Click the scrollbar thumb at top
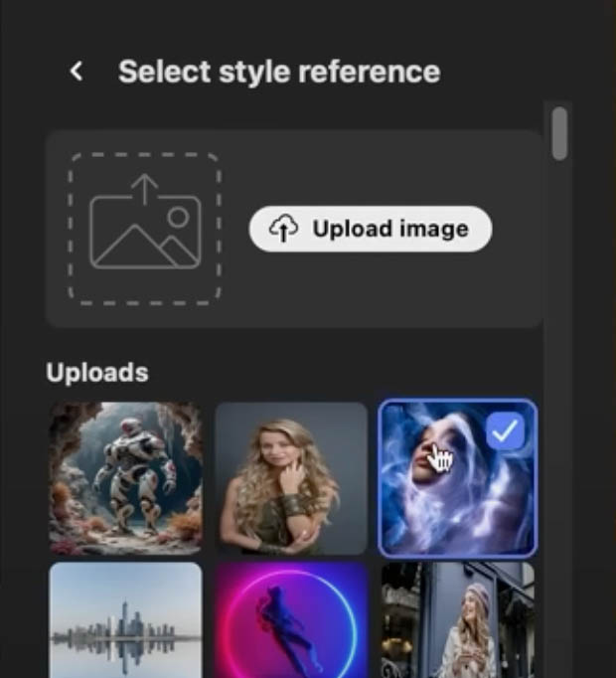Image resolution: width=616 pixels, height=678 pixels. tap(559, 133)
